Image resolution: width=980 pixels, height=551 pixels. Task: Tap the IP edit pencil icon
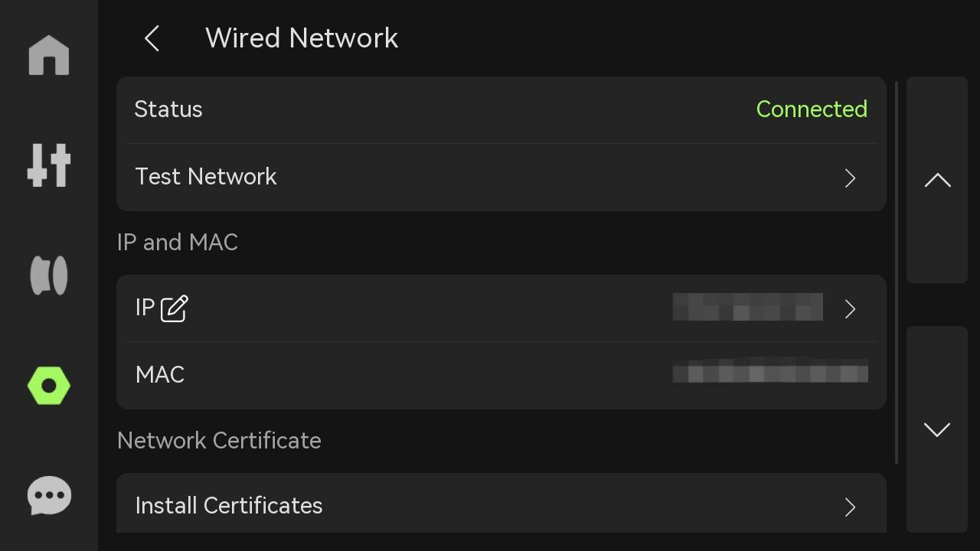(x=175, y=308)
